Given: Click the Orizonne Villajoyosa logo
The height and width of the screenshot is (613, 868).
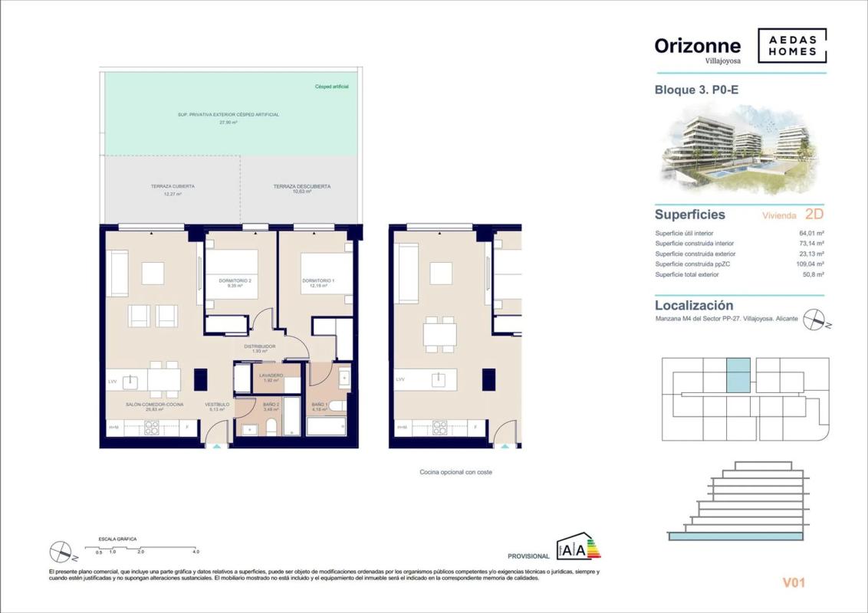Looking at the screenshot, I should click(x=698, y=50).
